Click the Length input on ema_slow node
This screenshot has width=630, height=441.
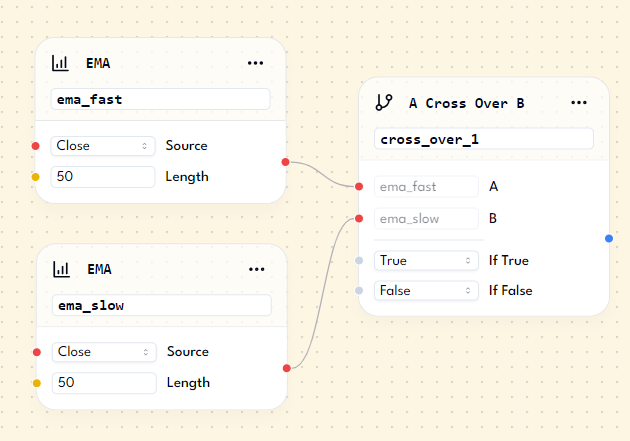tap(103, 383)
